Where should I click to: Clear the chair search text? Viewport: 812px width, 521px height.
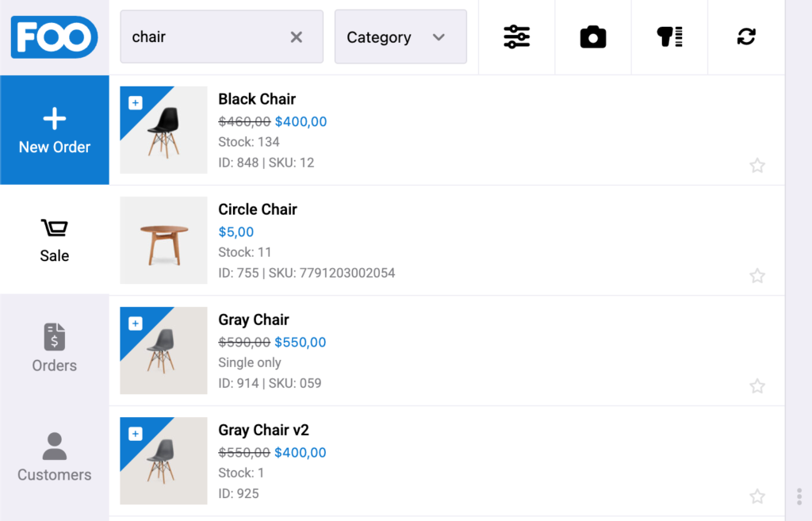tap(297, 36)
